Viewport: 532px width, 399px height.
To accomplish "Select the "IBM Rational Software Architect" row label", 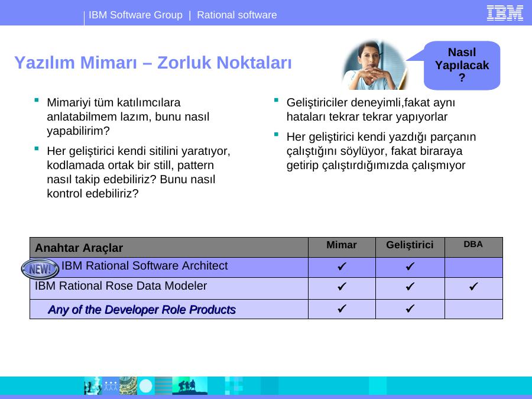I will [x=145, y=265].
